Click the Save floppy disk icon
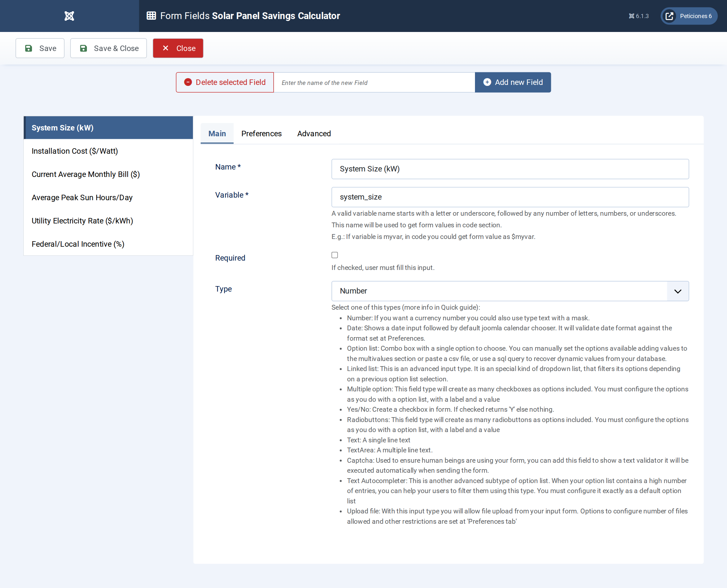Image resolution: width=727 pixels, height=588 pixels. click(x=29, y=48)
